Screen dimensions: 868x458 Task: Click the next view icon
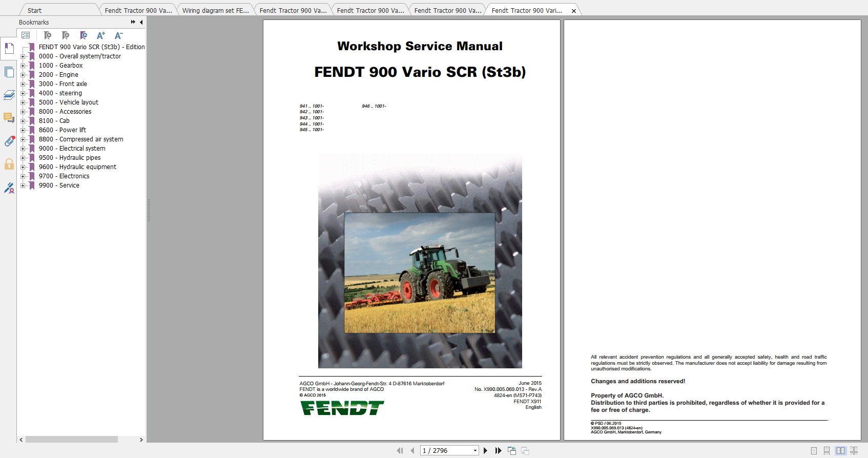tap(525, 450)
